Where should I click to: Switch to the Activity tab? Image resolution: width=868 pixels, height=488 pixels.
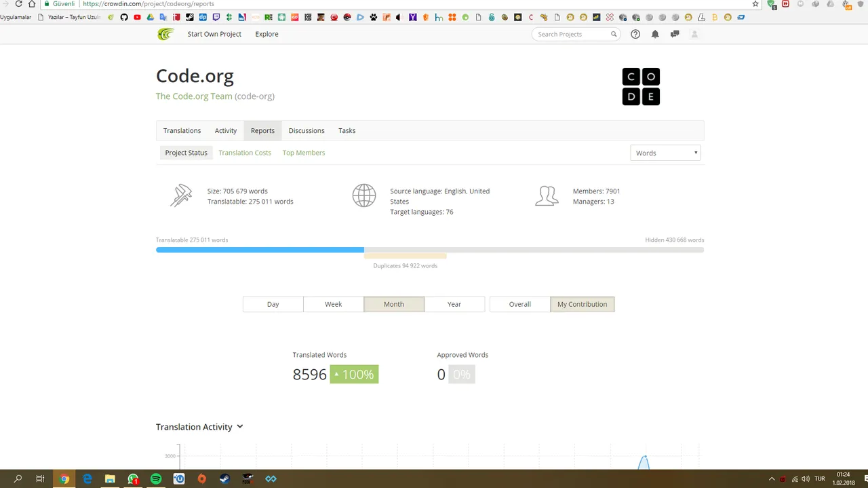click(x=226, y=130)
